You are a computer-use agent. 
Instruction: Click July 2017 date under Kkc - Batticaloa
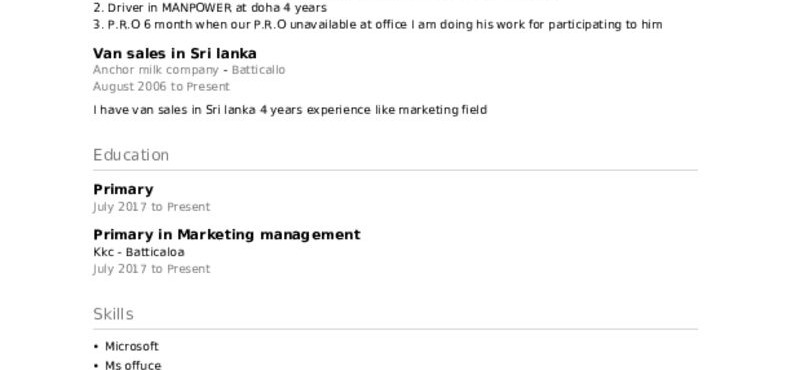click(152, 269)
